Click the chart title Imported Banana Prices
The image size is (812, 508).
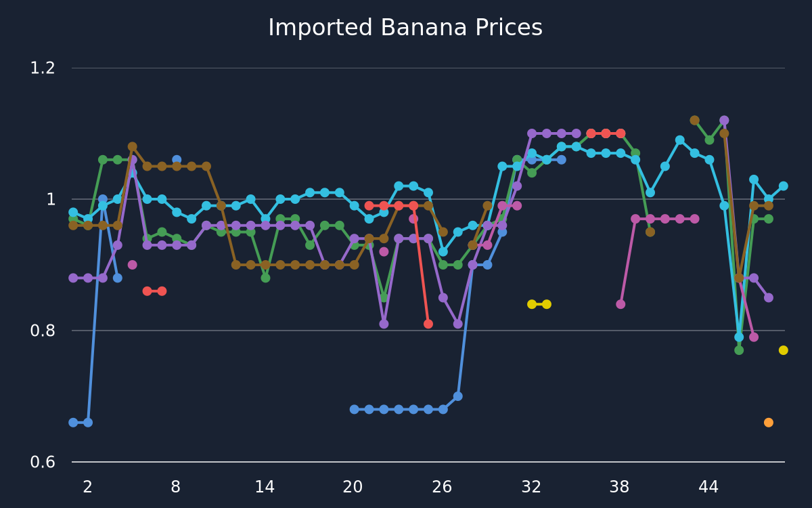(x=405, y=28)
